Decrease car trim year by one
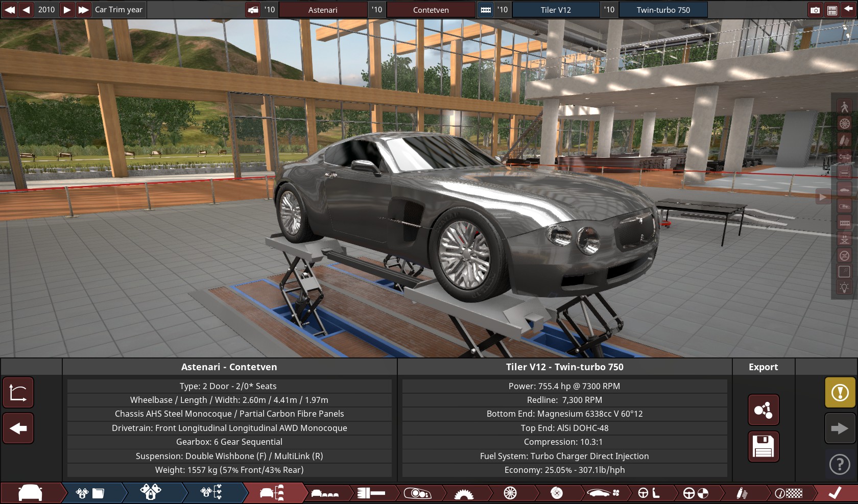The image size is (858, 504). [x=26, y=10]
